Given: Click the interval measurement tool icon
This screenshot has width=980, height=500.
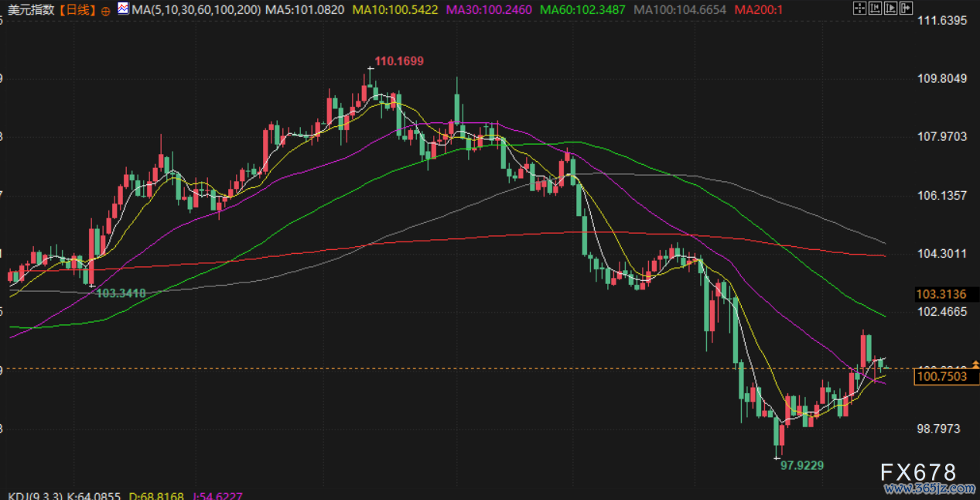Looking at the screenshot, I should 875,9.
